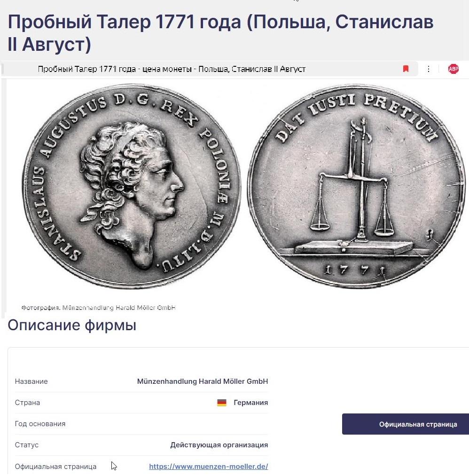Open the three-dot browser menu
Screen dimensions: 469x476
(x=428, y=69)
